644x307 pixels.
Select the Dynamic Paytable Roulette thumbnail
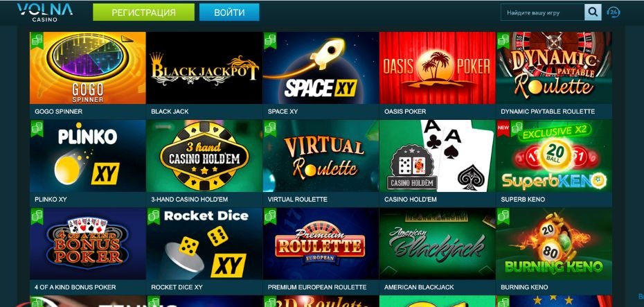[554, 68]
